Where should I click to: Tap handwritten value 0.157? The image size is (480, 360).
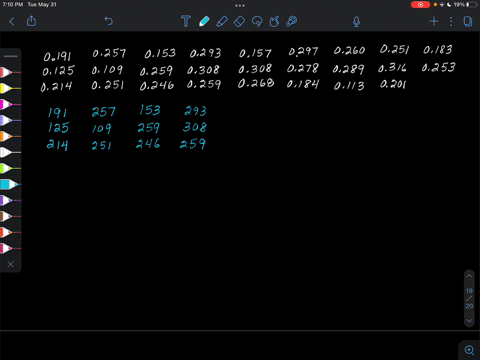[x=255, y=53]
